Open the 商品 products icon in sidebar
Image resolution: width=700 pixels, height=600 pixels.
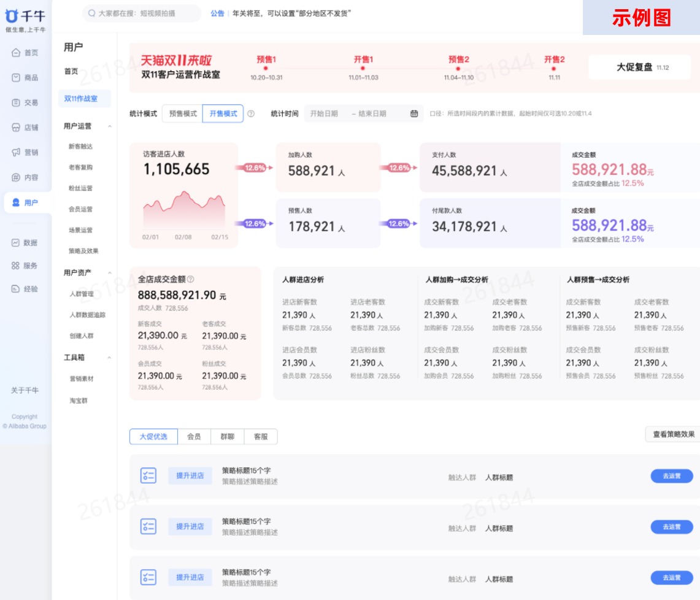(15, 78)
